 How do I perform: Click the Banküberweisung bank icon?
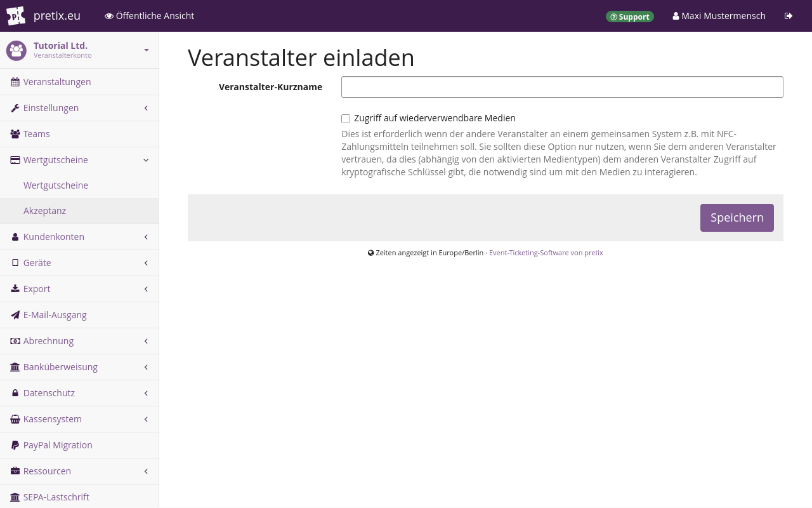click(15, 367)
